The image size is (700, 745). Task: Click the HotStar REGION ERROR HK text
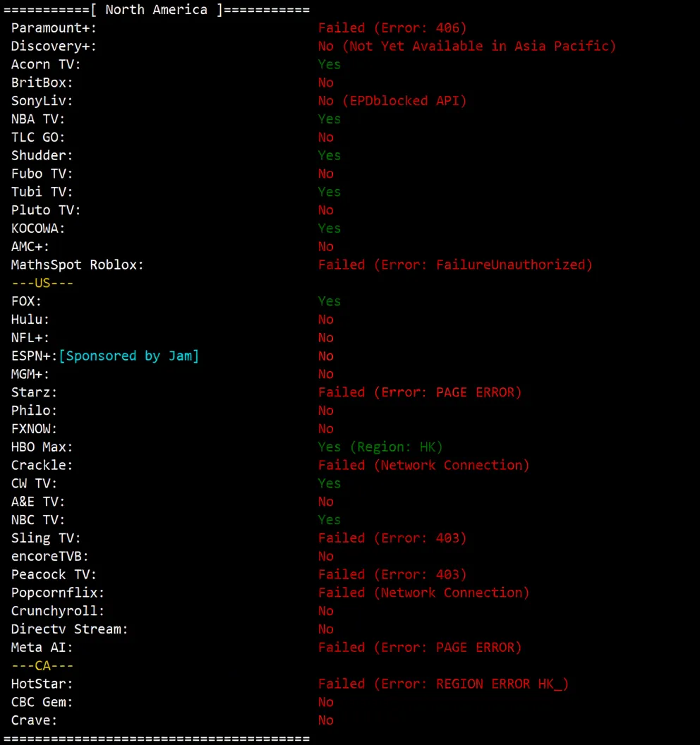coord(443,684)
